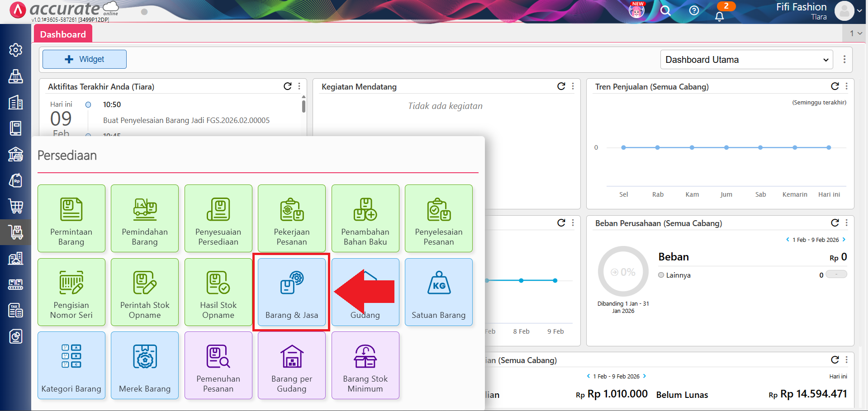Open Barang Stok Minimum report

(365, 365)
